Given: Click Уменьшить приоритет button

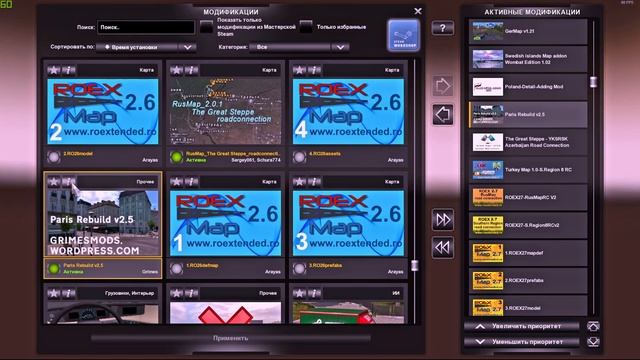Looking at the screenshot, I should (x=522, y=342).
